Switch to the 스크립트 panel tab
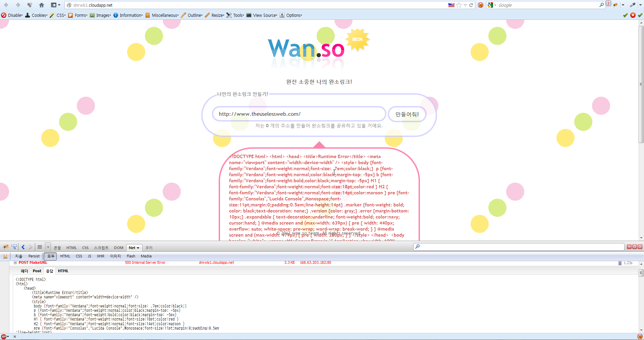 101,248
